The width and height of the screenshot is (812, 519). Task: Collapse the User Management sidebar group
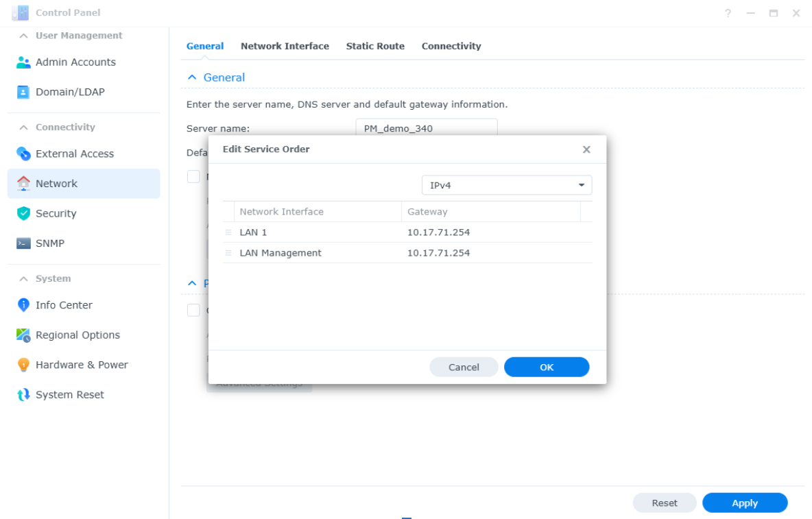[x=23, y=36]
